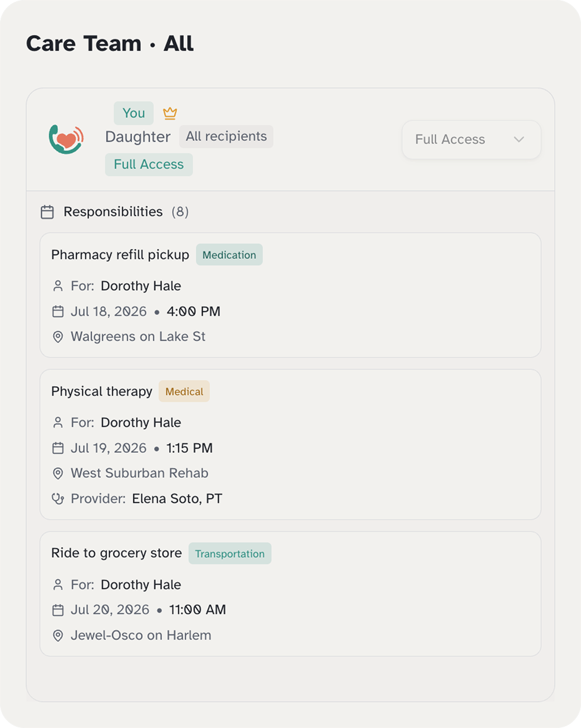Select the All recipients badge
Screen dimensions: 581x728
coord(226,137)
